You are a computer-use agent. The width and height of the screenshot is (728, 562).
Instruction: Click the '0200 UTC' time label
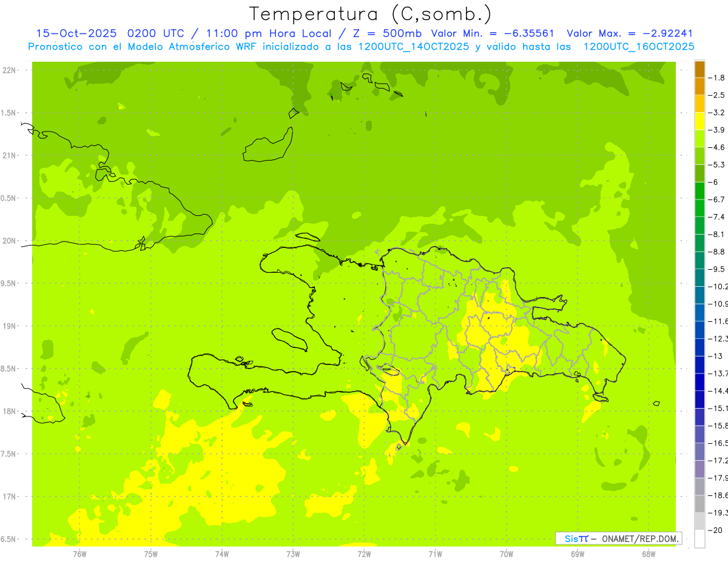point(157,33)
